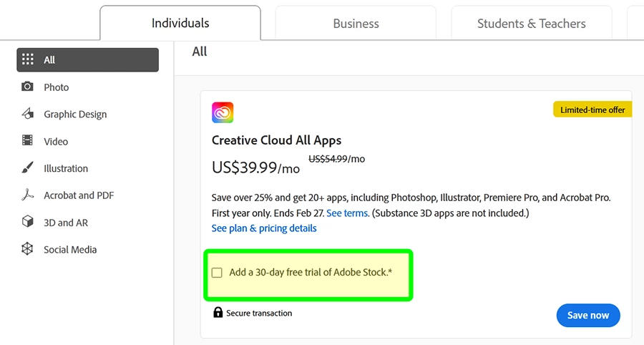Select the Graphic Design category label
The image size is (644, 345).
[75, 115]
